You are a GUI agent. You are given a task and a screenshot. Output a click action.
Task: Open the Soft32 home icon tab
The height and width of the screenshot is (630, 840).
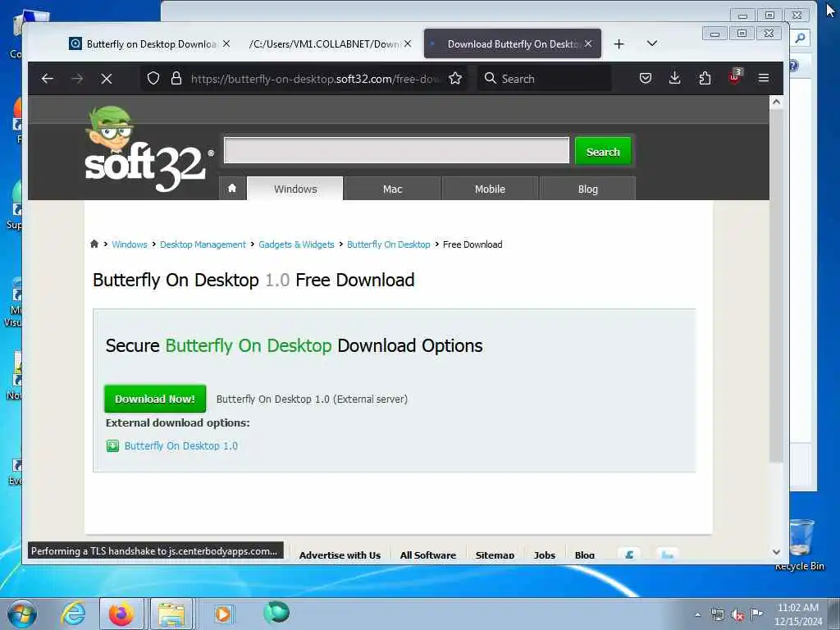[x=232, y=189]
